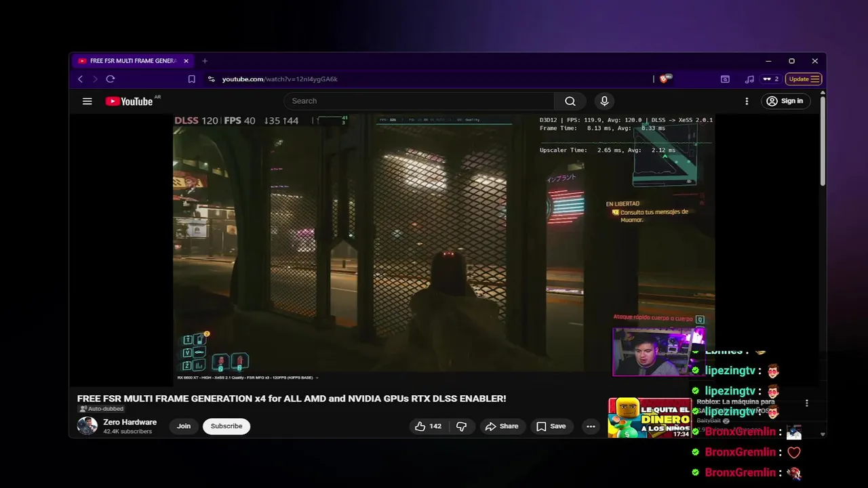Image resolution: width=868 pixels, height=488 pixels.
Task: Bookmark this page
Action: (192, 79)
